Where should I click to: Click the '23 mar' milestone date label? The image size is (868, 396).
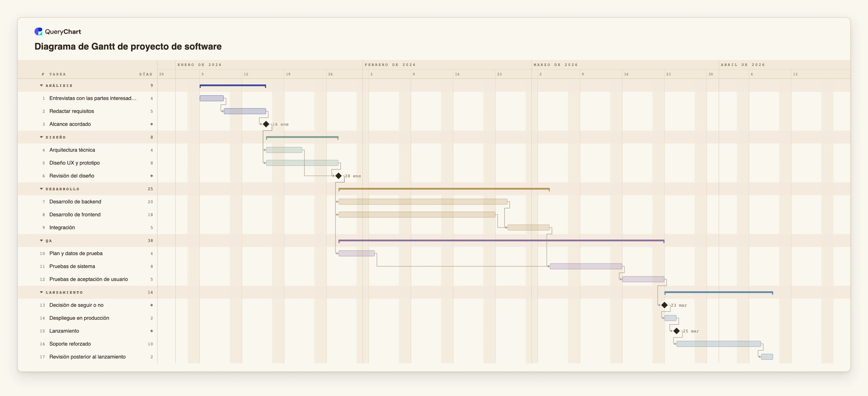679,305
